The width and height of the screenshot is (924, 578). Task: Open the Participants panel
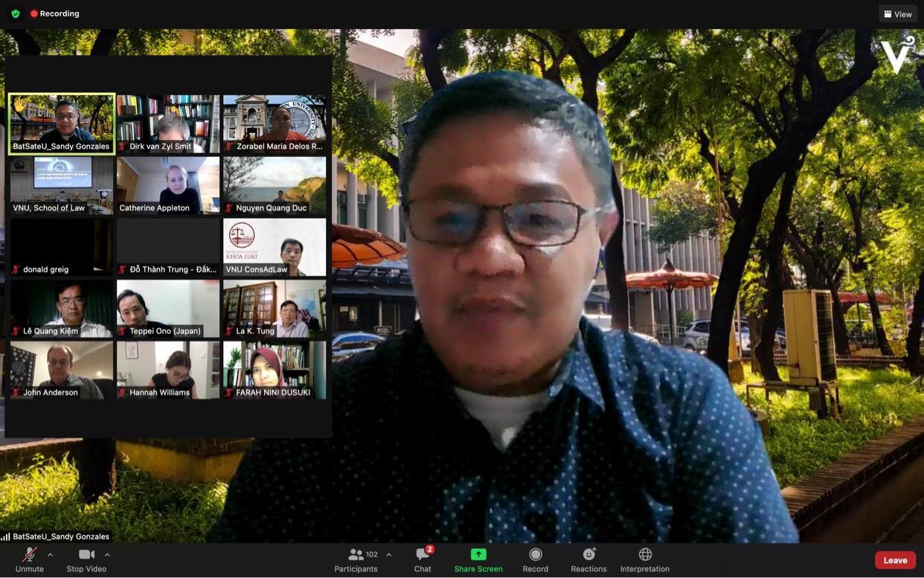pos(356,560)
